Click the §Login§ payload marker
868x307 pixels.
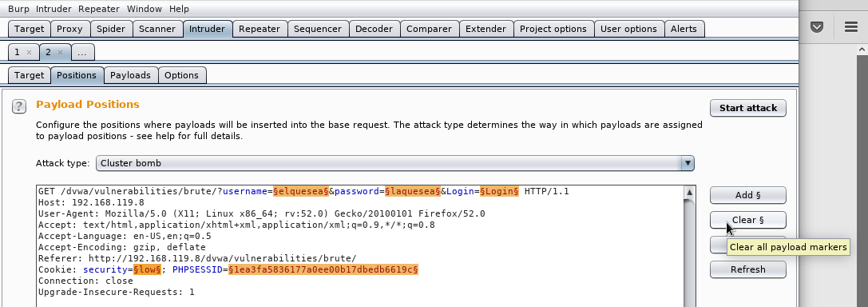tap(499, 191)
